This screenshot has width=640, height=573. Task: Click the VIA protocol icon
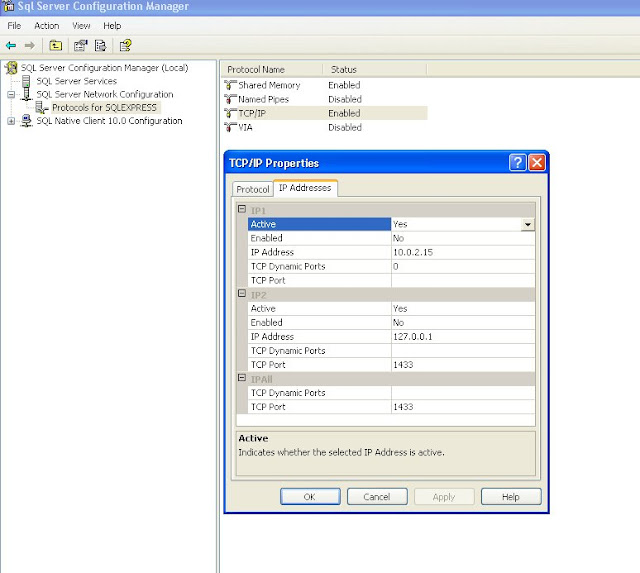coord(230,127)
